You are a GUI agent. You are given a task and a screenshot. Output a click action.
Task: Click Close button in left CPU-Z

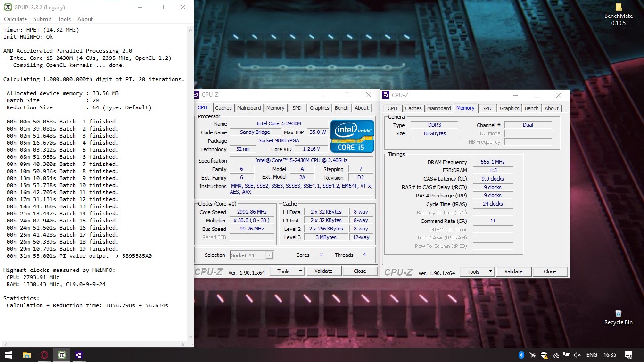(x=360, y=271)
